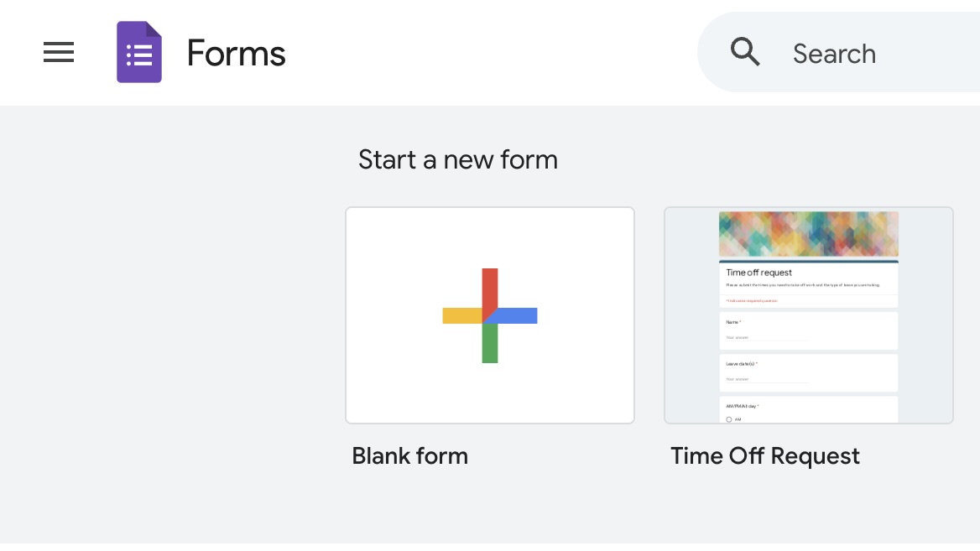980x551 pixels.
Task: Click the "Time Off Request" template label
Action: click(764, 455)
